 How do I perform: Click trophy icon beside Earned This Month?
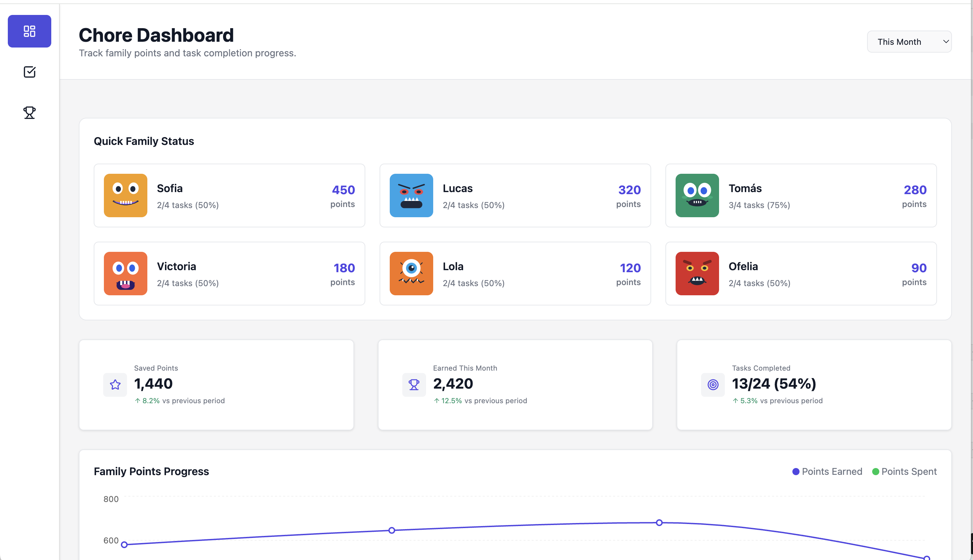(414, 384)
